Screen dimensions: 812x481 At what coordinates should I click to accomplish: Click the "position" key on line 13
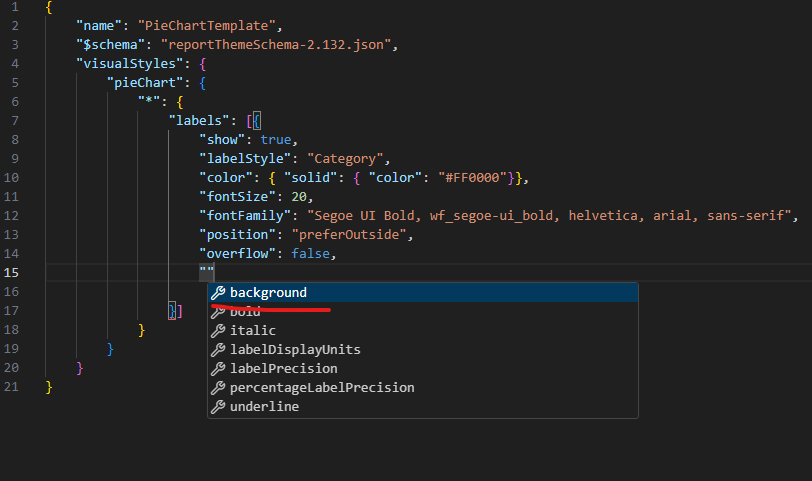(x=237, y=235)
